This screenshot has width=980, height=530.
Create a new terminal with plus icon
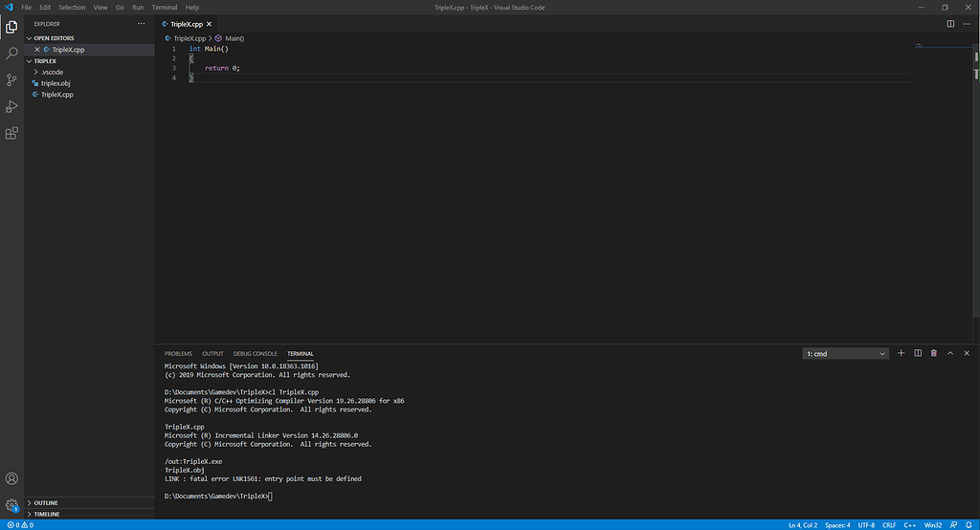[901, 354]
